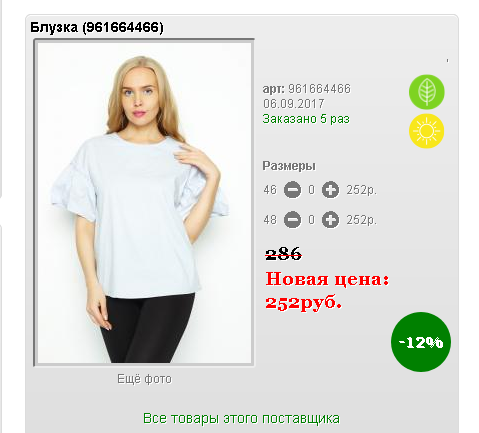Increase quantity for size 48

[330, 220]
